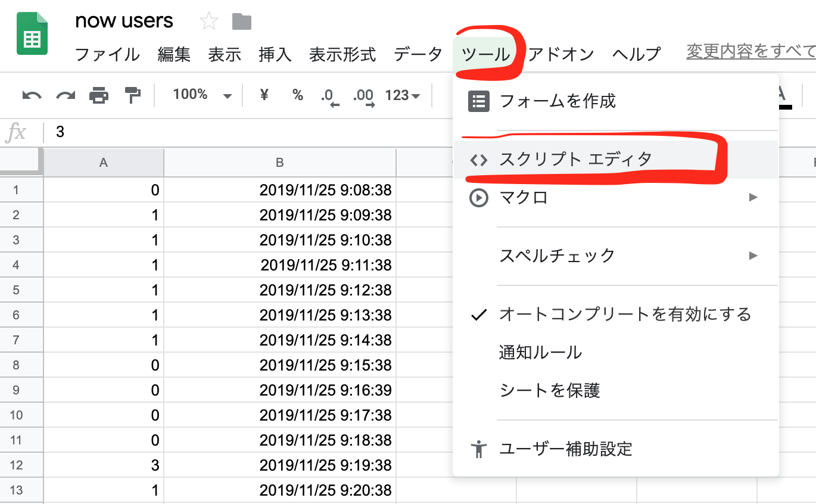Expand the スペルチェック submenu

615,256
